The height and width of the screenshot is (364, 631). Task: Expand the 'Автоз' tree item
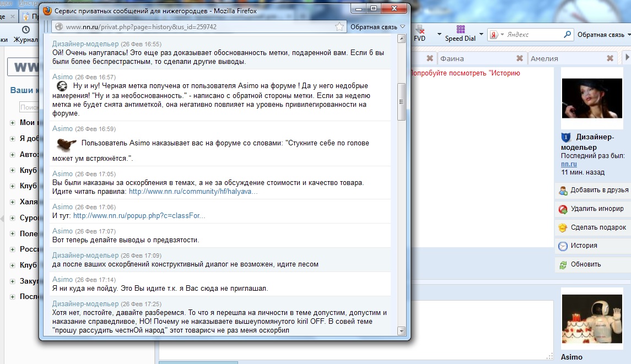point(13,155)
